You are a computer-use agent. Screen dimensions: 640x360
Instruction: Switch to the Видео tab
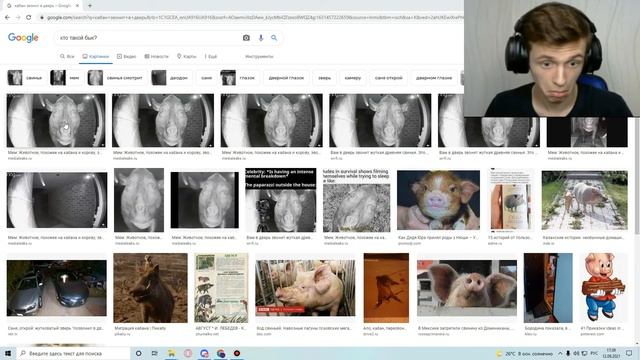127,56
